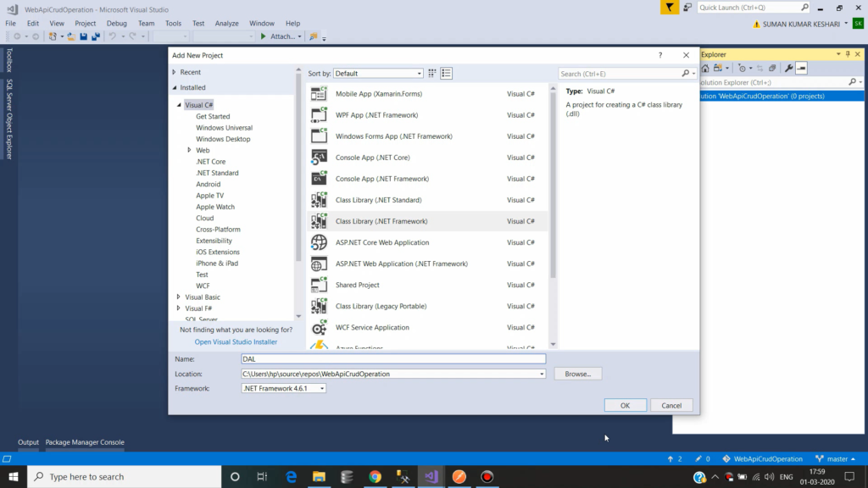
Task: Open the Task View taskbar icon
Action: coord(263,476)
